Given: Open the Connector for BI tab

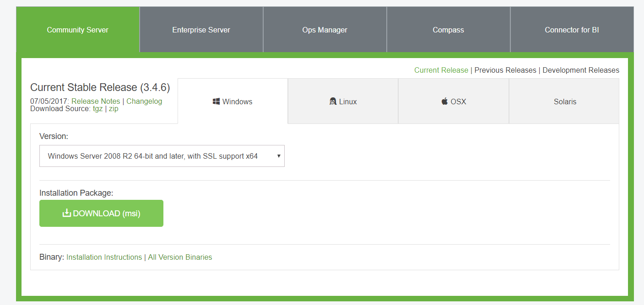Looking at the screenshot, I should (572, 30).
